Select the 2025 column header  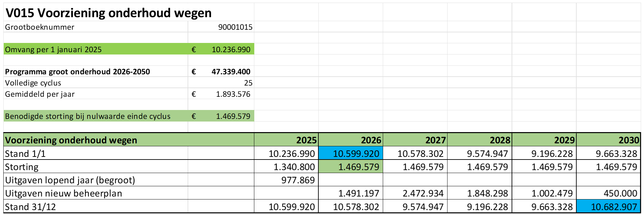click(306, 140)
